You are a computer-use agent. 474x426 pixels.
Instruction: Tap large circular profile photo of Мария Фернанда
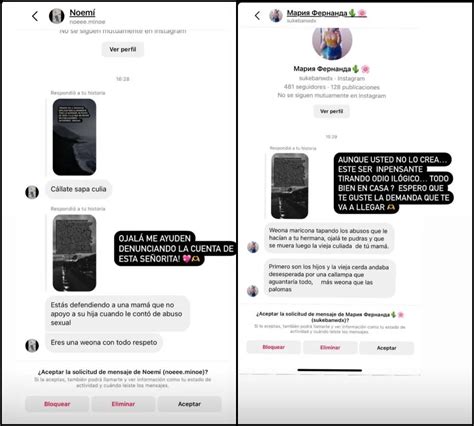[x=332, y=42]
